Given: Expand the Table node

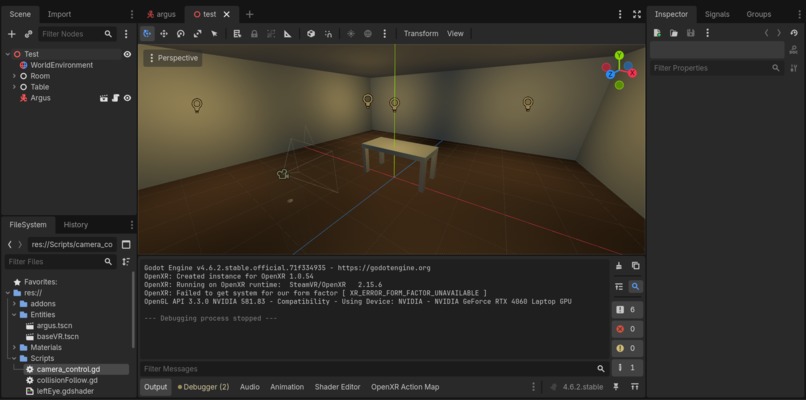Looking at the screenshot, I should coord(14,87).
